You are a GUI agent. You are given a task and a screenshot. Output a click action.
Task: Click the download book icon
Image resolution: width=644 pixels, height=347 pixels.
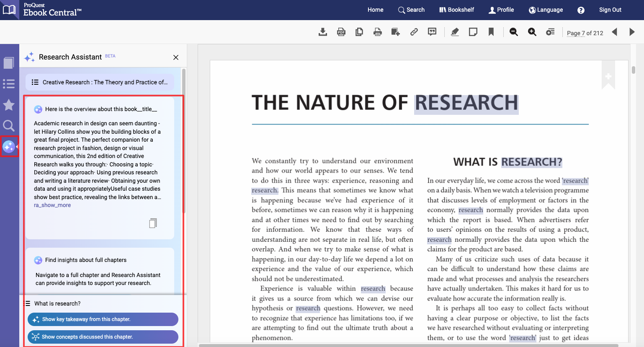coord(322,32)
